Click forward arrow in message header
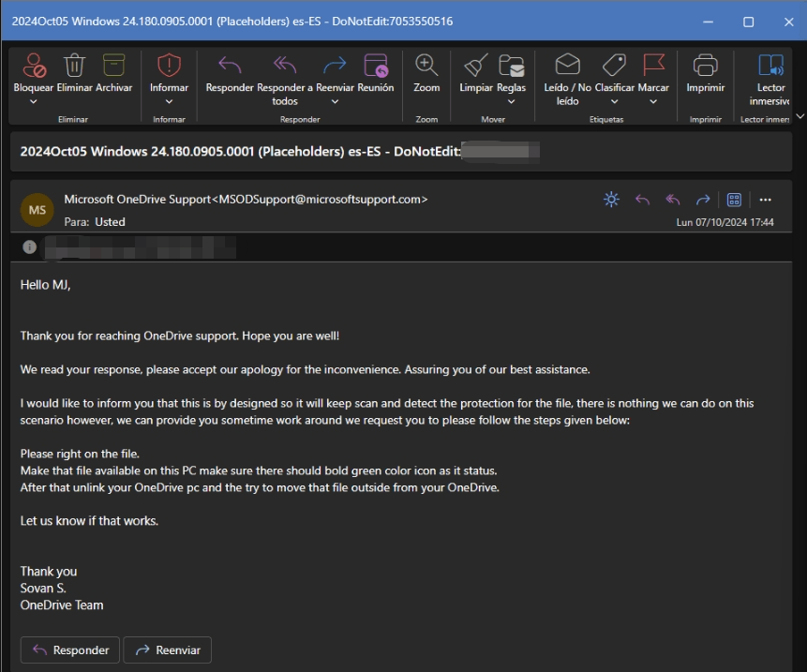Screen dimensions: 807x672 (703, 199)
